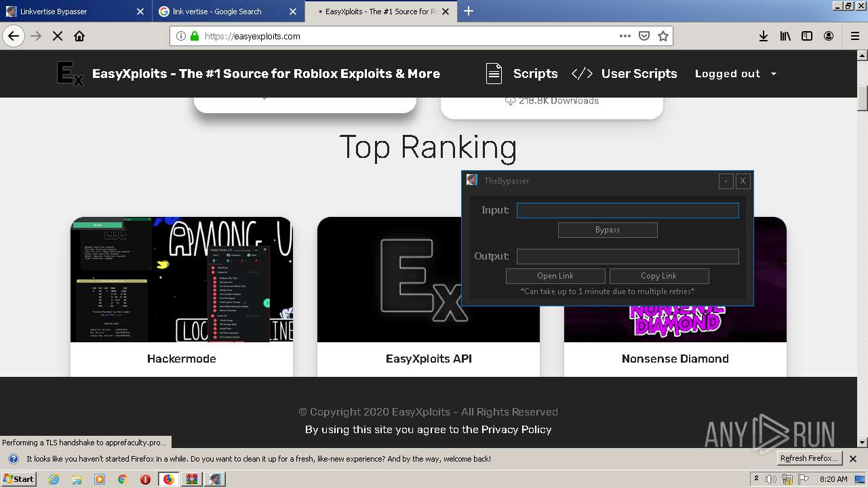The width and height of the screenshot is (868, 488).
Task: Click the EasyXploits site title link
Action: pos(266,74)
